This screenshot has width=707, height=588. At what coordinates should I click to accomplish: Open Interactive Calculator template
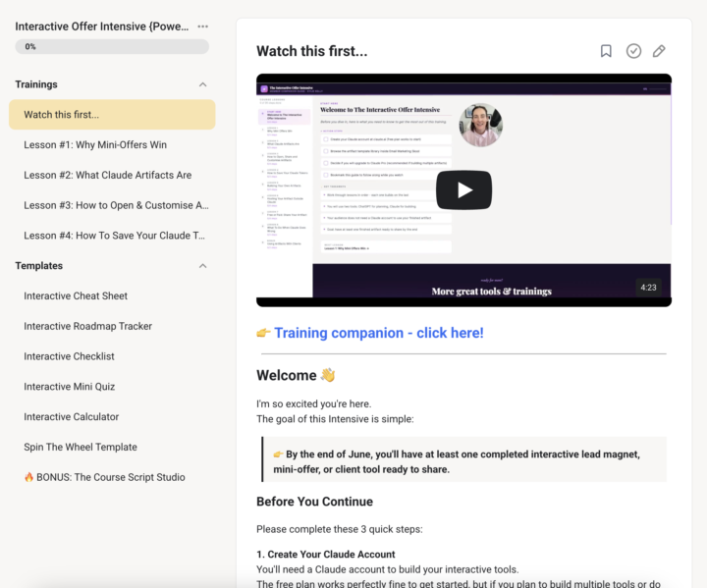point(112,416)
